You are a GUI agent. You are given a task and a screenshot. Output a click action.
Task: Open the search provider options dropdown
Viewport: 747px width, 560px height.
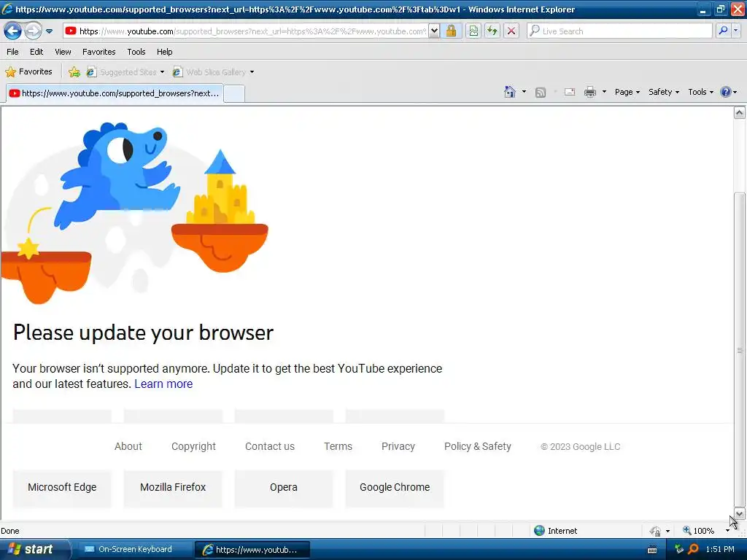click(735, 31)
